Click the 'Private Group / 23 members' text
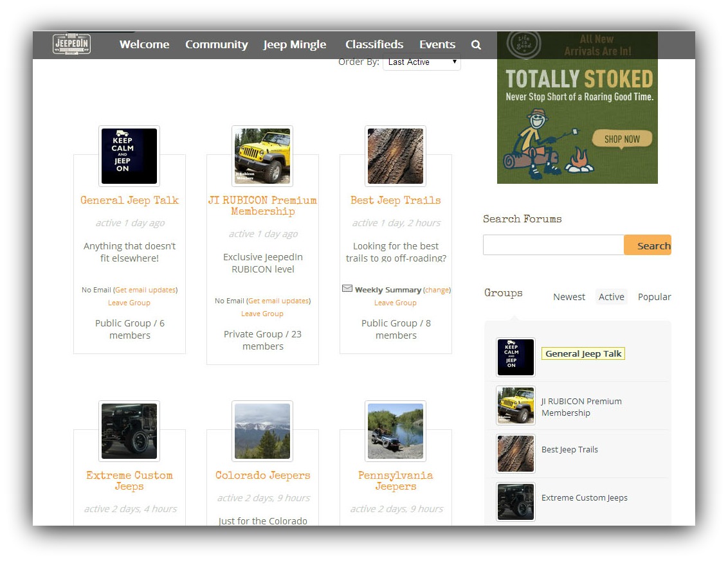Image resolution: width=728 pixels, height=561 pixels. pyautogui.click(x=263, y=340)
